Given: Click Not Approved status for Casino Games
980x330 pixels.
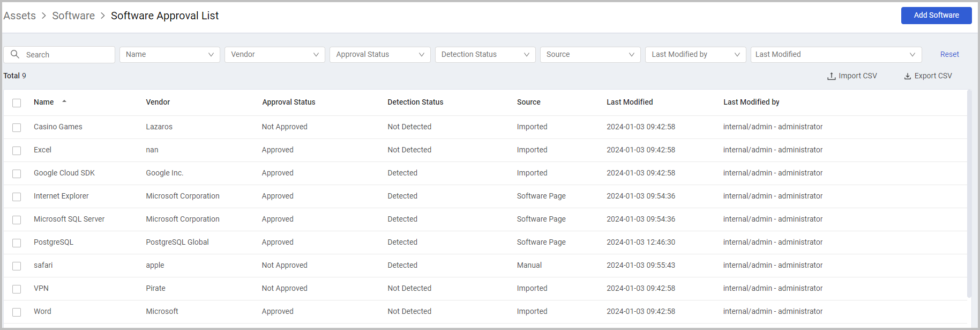Looking at the screenshot, I should point(285,127).
